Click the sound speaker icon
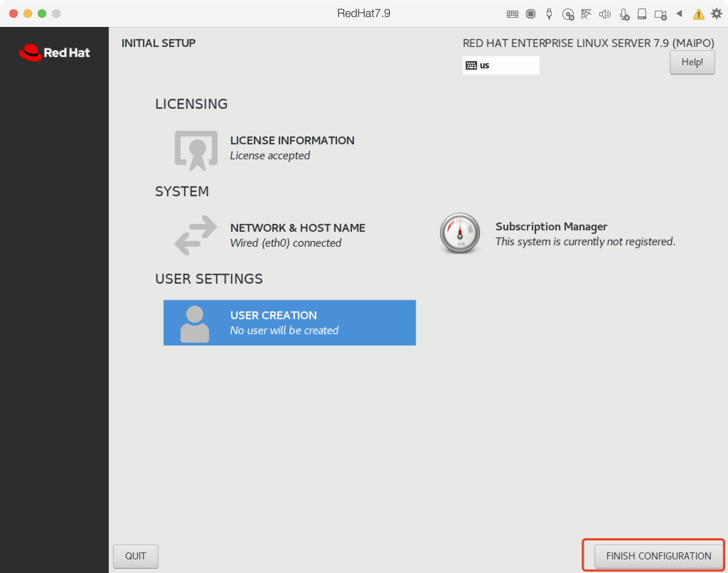The image size is (728, 573). click(x=605, y=14)
